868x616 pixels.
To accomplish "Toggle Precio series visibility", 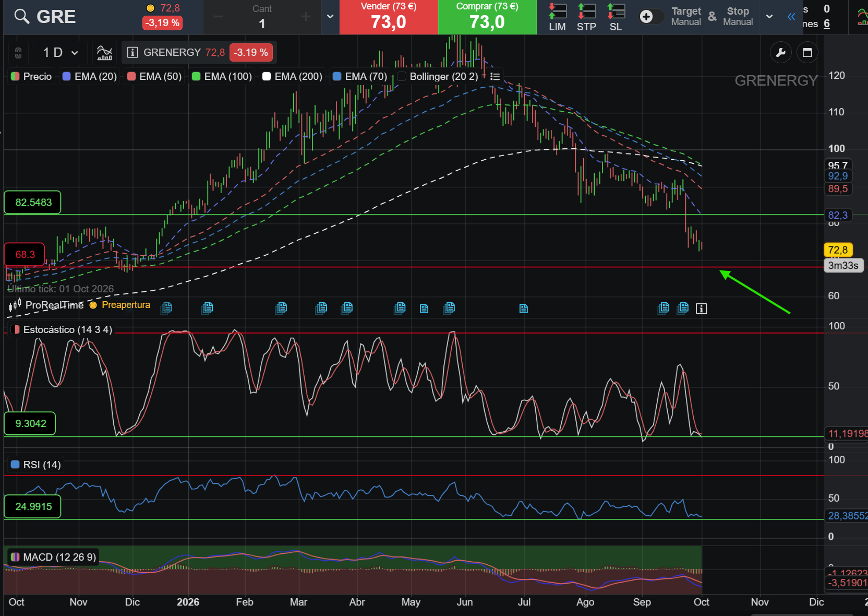I will [x=31, y=77].
